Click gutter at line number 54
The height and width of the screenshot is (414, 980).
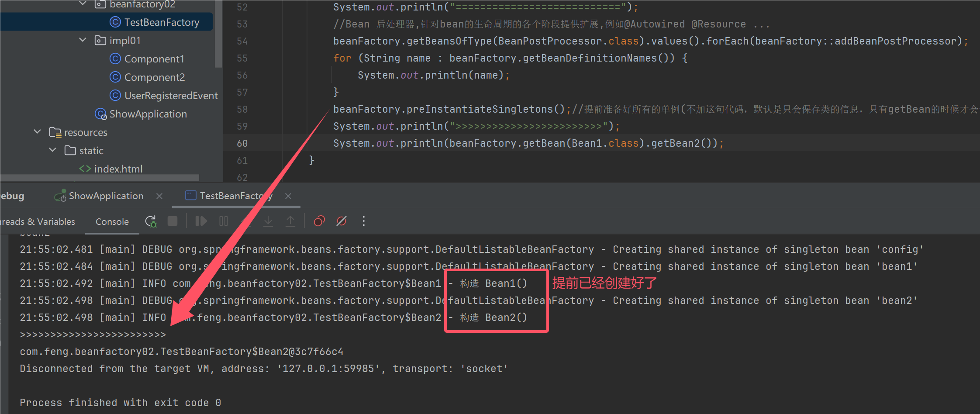(242, 41)
